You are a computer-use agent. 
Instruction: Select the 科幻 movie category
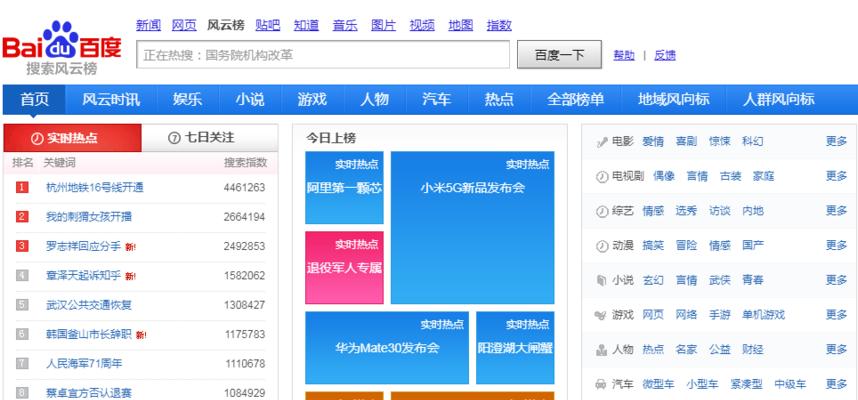pos(752,141)
